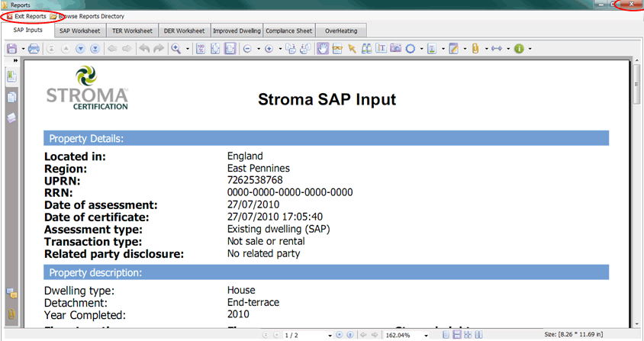Open the layers panel icon in the sidebar
This screenshot has width=644, height=341.
pos(11,117)
